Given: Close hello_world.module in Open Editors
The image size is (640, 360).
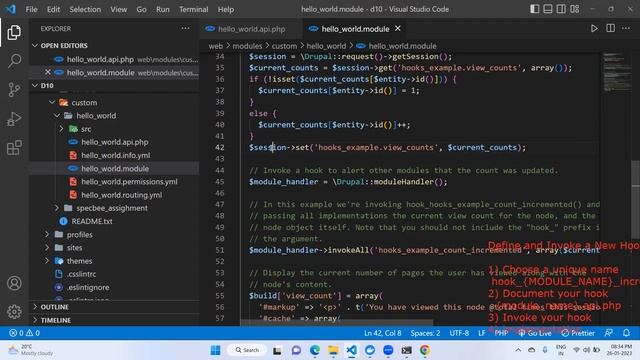Looking at the screenshot, I should [x=48, y=72].
